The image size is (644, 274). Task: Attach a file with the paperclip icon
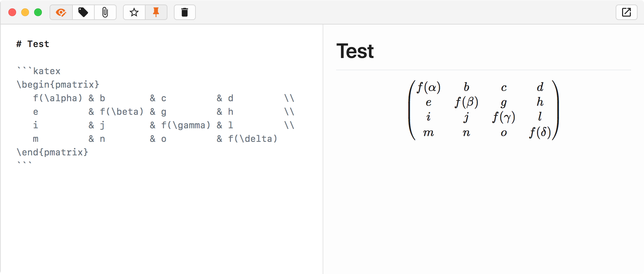[106, 12]
